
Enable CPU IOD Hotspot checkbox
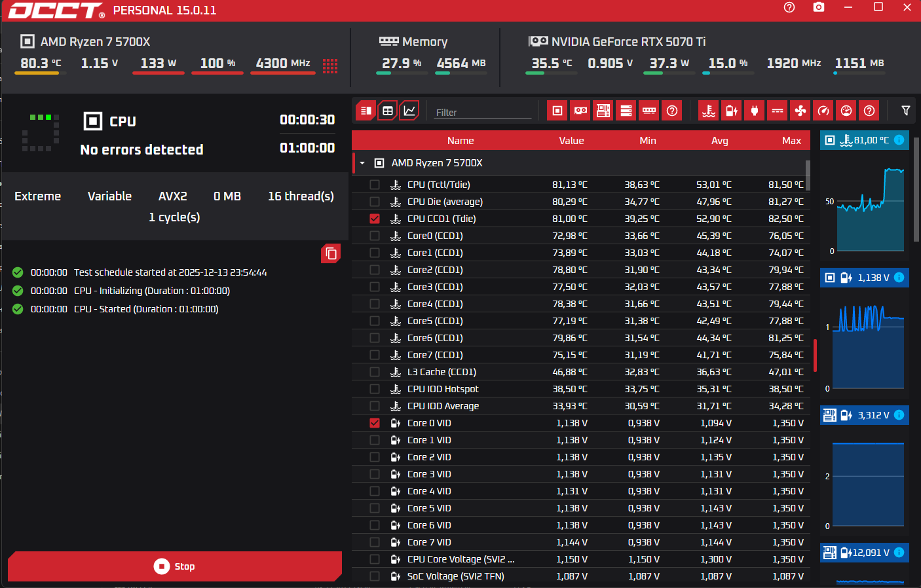pyautogui.click(x=375, y=389)
